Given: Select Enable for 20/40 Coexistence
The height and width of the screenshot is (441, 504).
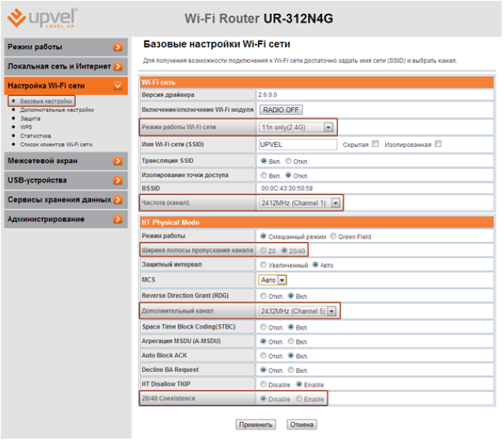Looking at the screenshot, I should [299, 399].
